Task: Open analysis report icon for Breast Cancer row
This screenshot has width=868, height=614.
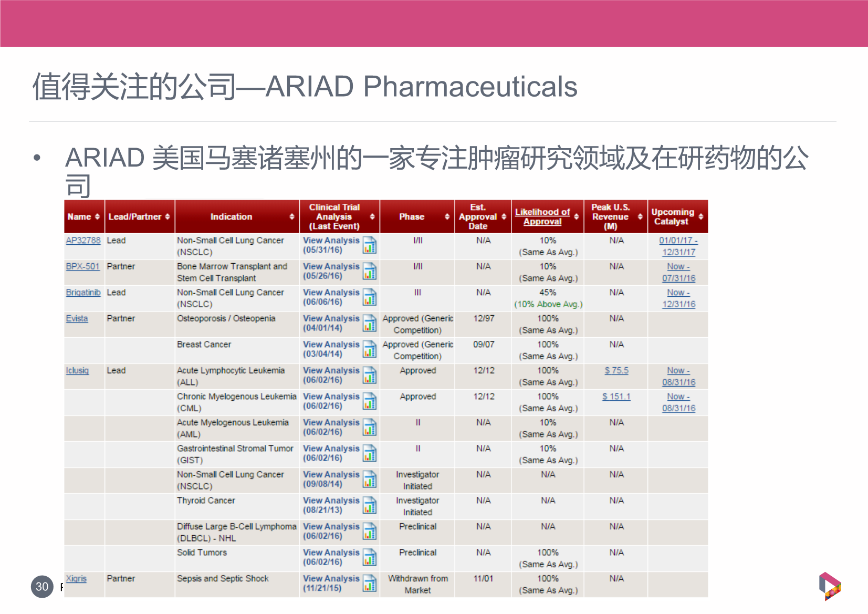Action: point(370,349)
